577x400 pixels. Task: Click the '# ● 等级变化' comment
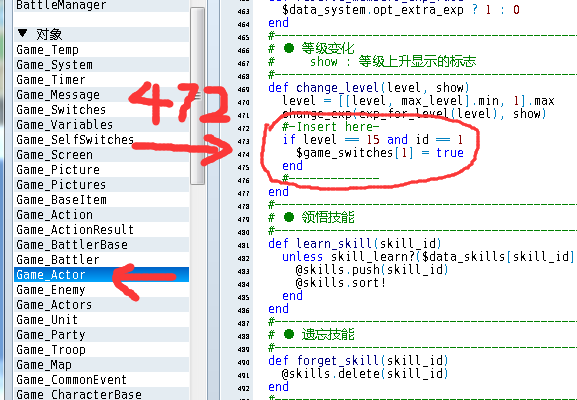311,49
